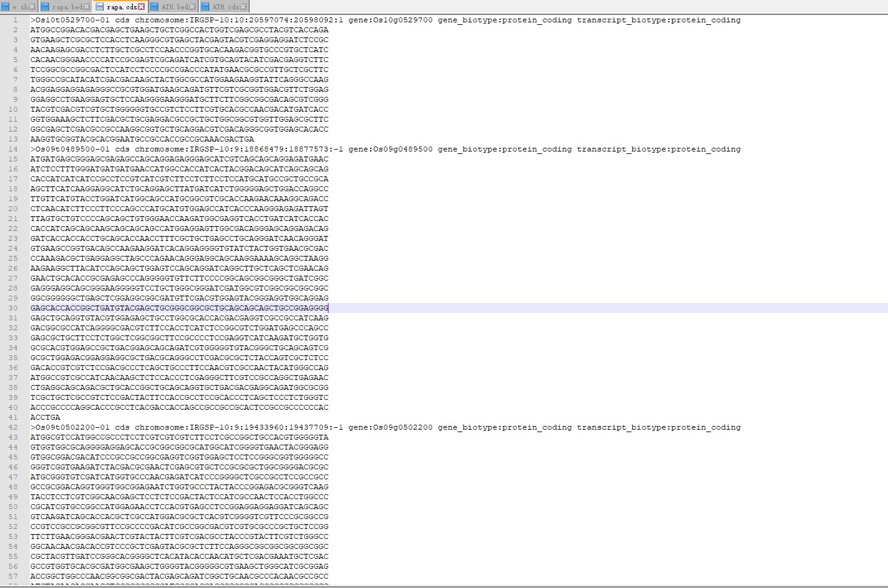Click the >Os09t0489500-01 sequence ID

point(70,149)
